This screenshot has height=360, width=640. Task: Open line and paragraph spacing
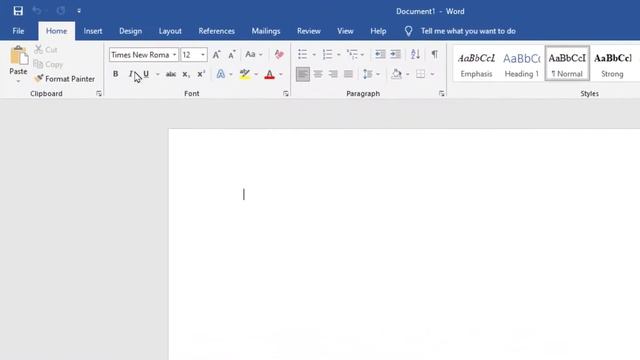tap(368, 74)
